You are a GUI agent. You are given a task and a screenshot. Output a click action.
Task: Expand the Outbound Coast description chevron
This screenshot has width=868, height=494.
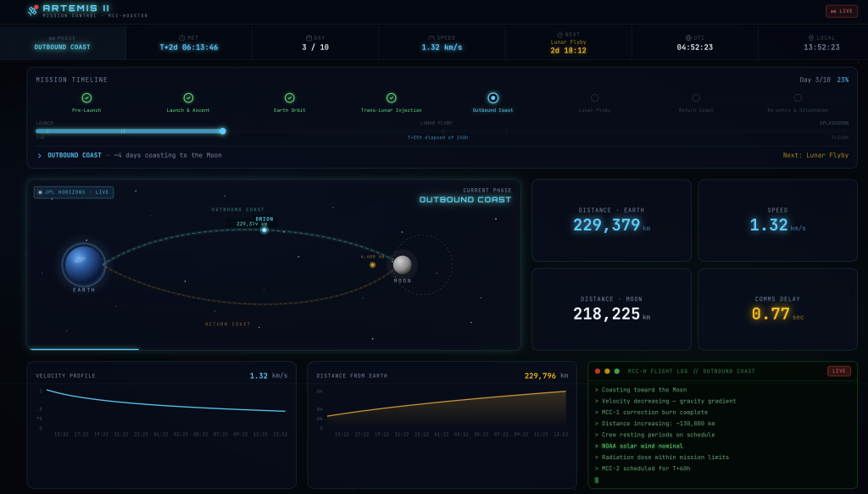click(x=39, y=156)
